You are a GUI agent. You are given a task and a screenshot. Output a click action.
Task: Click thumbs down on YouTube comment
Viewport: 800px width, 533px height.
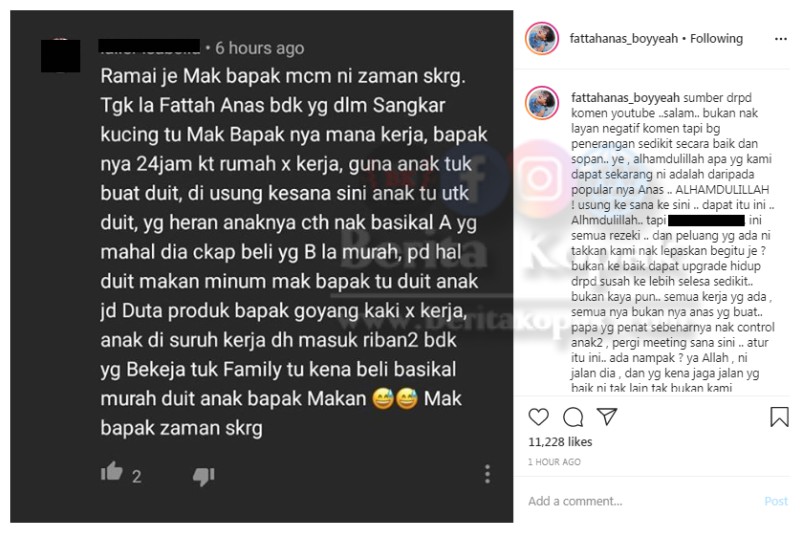[204, 476]
